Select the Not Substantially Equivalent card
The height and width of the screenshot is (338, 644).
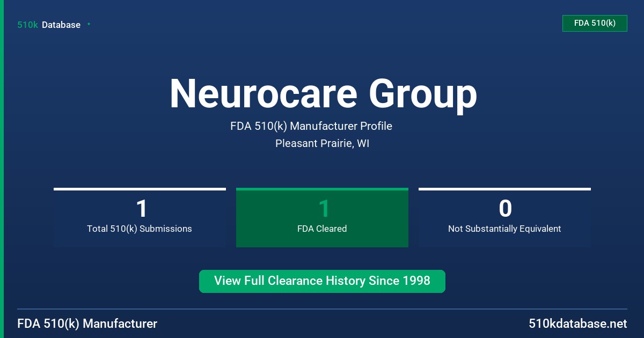[504, 217]
